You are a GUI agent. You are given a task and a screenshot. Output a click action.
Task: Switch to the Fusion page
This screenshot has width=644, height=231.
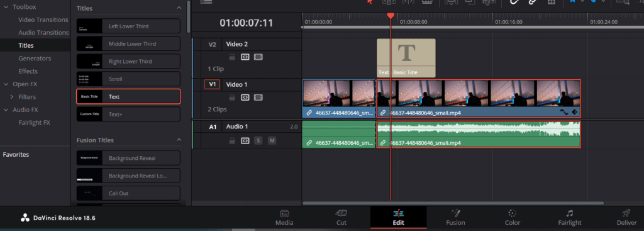[x=455, y=218]
